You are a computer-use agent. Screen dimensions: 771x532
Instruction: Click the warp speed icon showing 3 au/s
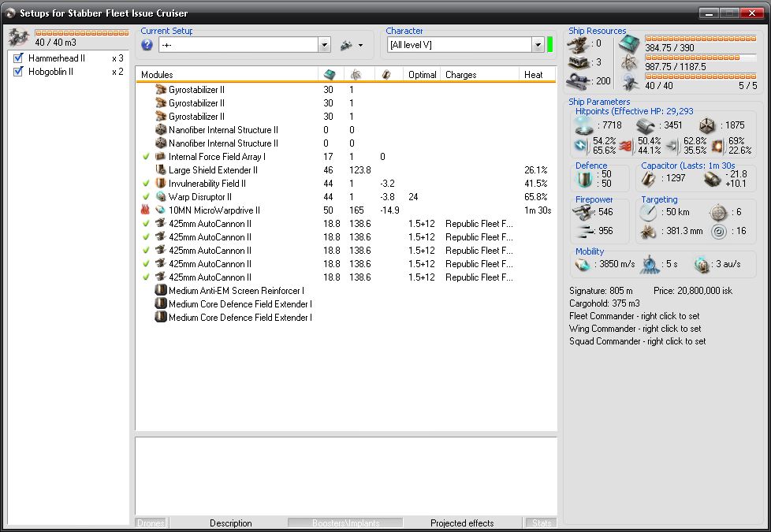pos(701,265)
